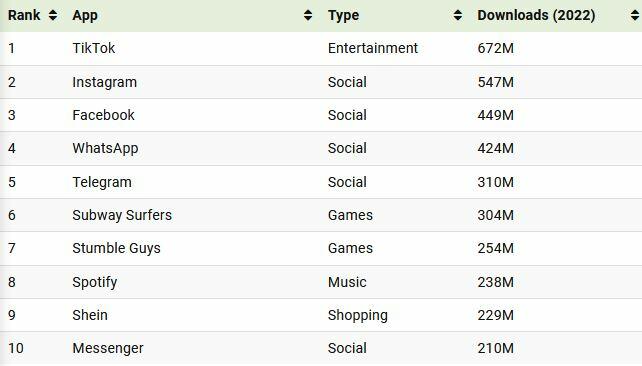
Task: Click the Facebook table cell
Action: coord(103,115)
